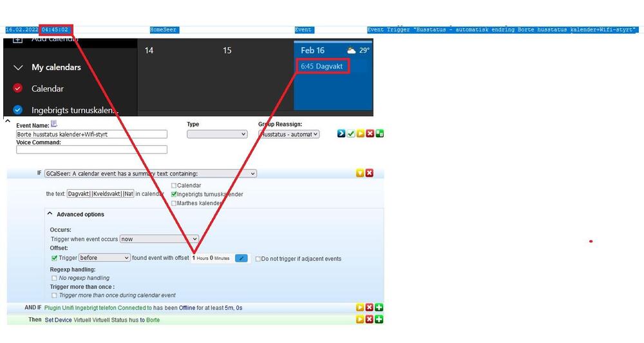Screen dimensions: 644x343
Task: Delete the IF trigger using the red X
Action: (369, 173)
